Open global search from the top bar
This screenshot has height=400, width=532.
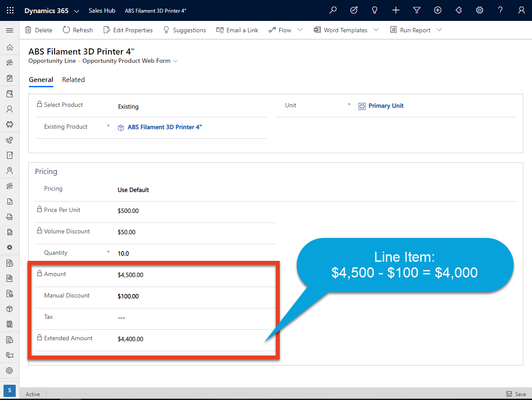click(333, 10)
